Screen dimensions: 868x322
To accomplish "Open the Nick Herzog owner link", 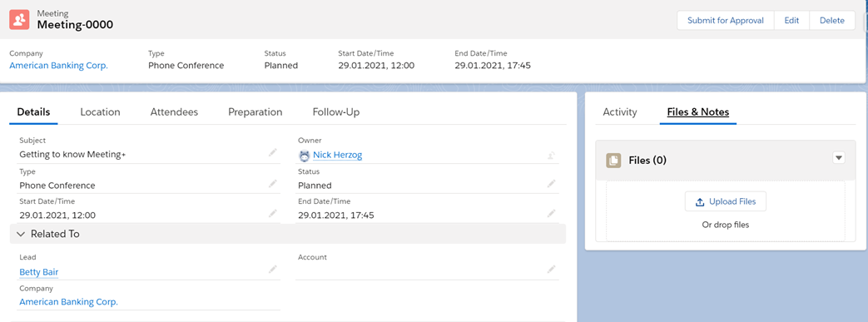I will [337, 155].
